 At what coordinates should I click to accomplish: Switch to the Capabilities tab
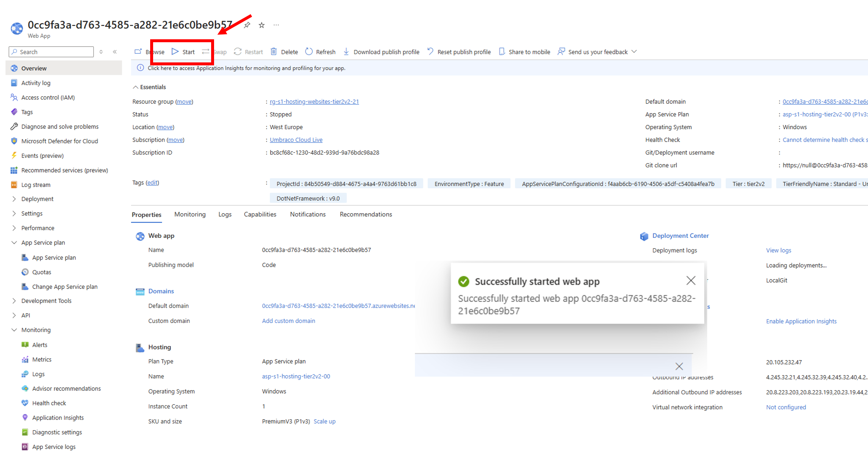pos(260,214)
